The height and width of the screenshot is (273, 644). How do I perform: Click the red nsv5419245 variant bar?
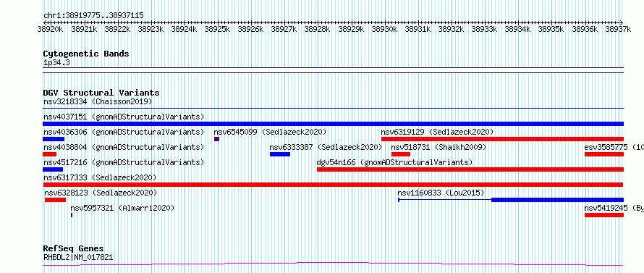[604, 215]
